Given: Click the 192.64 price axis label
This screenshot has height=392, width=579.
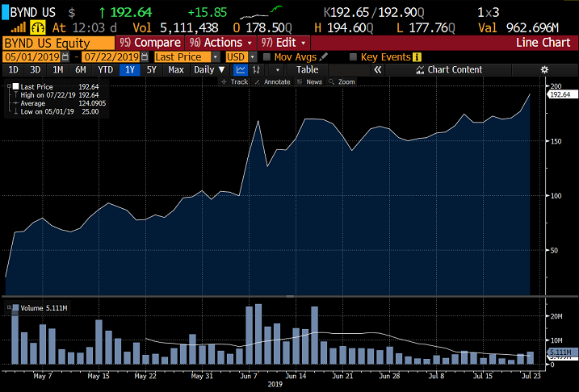Looking at the screenshot, I should point(561,94).
